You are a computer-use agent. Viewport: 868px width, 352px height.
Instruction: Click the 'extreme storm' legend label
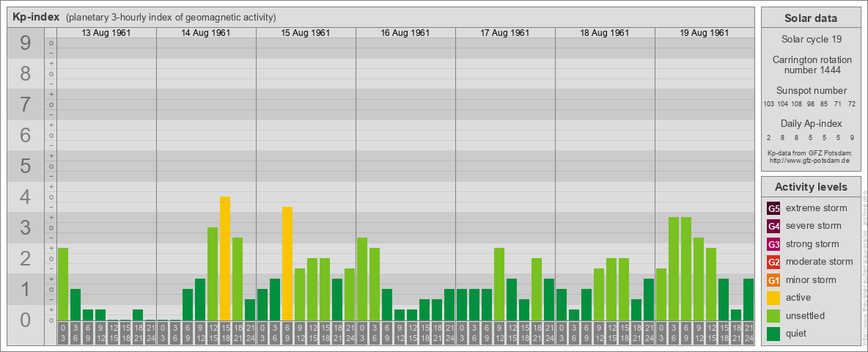[x=817, y=208]
